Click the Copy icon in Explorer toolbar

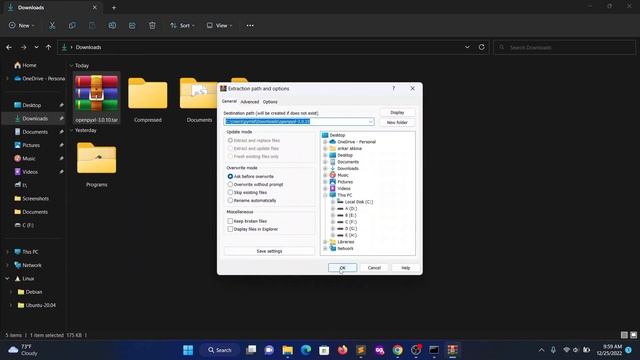coord(72,25)
